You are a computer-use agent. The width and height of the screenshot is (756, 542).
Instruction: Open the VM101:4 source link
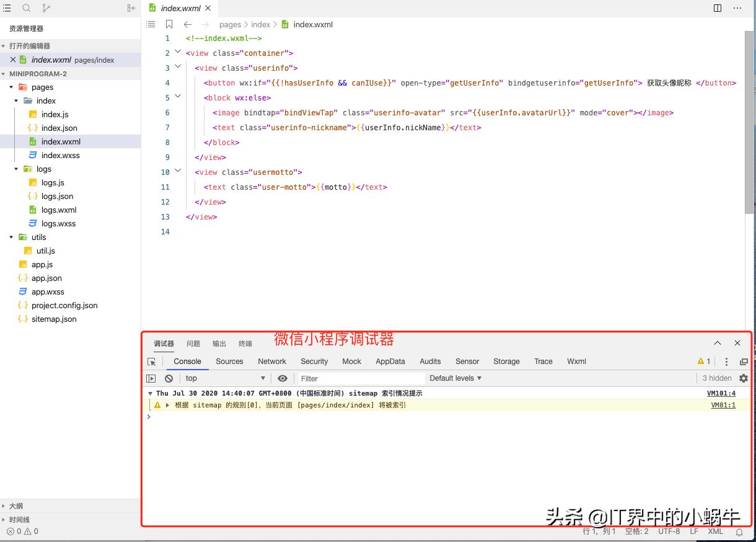(x=721, y=393)
